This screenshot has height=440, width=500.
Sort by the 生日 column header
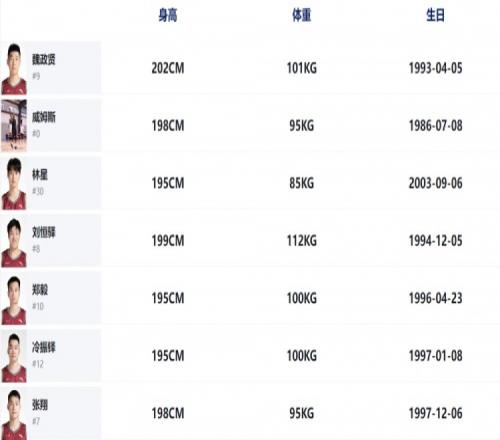(x=435, y=15)
